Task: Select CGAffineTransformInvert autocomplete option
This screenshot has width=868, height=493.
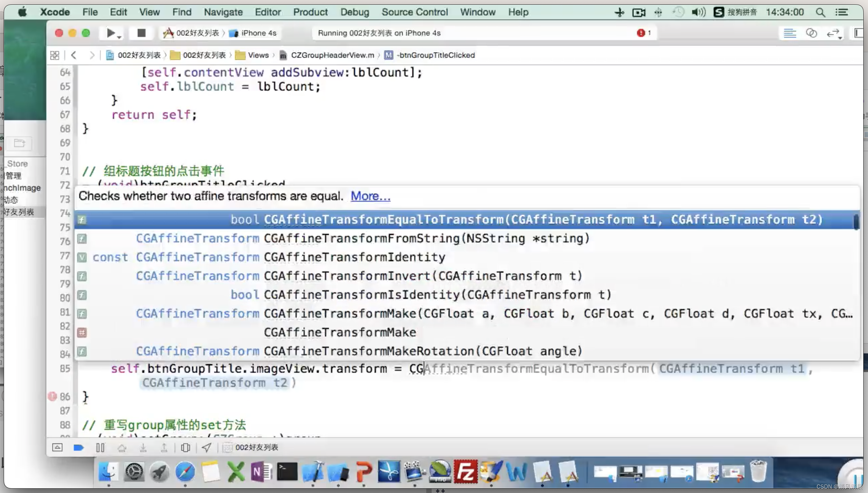Action: point(423,275)
